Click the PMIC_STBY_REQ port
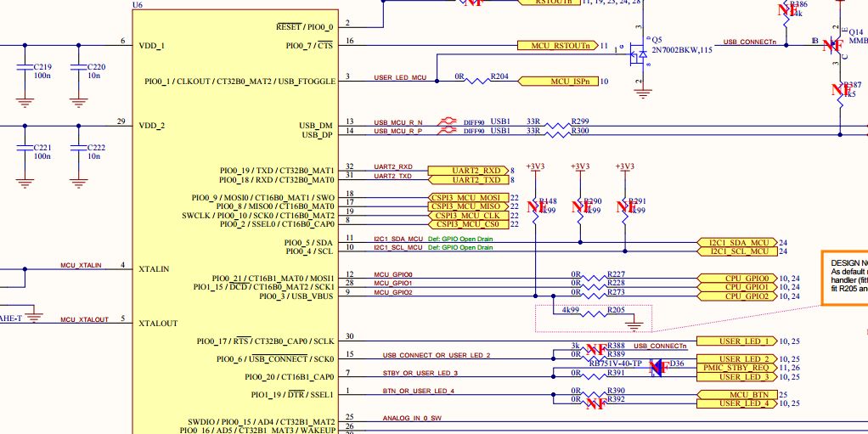Viewport: 868px width, 434px height. pyautogui.click(x=736, y=368)
